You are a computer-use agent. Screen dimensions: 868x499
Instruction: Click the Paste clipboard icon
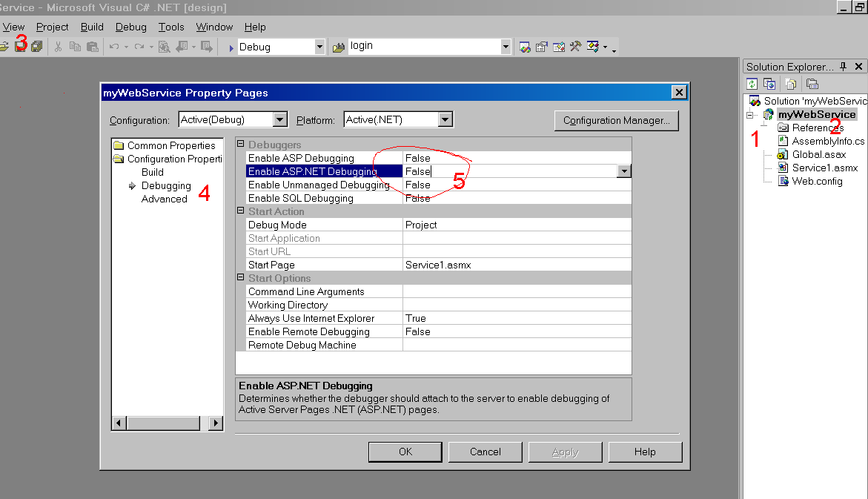click(x=93, y=47)
